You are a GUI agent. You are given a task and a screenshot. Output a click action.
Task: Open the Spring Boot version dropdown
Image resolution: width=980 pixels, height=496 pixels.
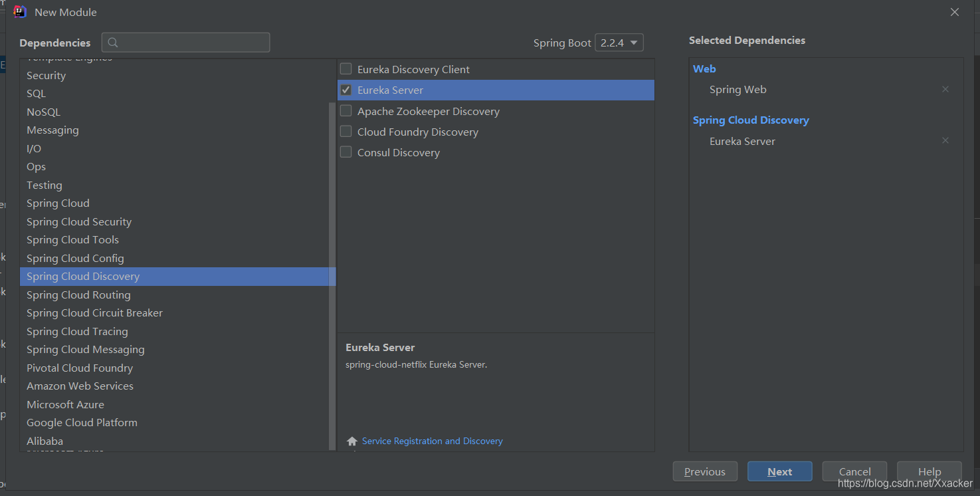(619, 43)
